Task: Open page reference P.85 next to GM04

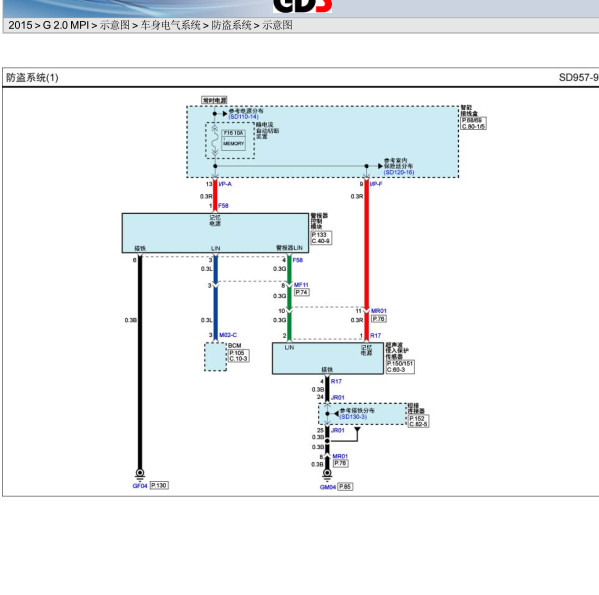Action: [x=345, y=487]
